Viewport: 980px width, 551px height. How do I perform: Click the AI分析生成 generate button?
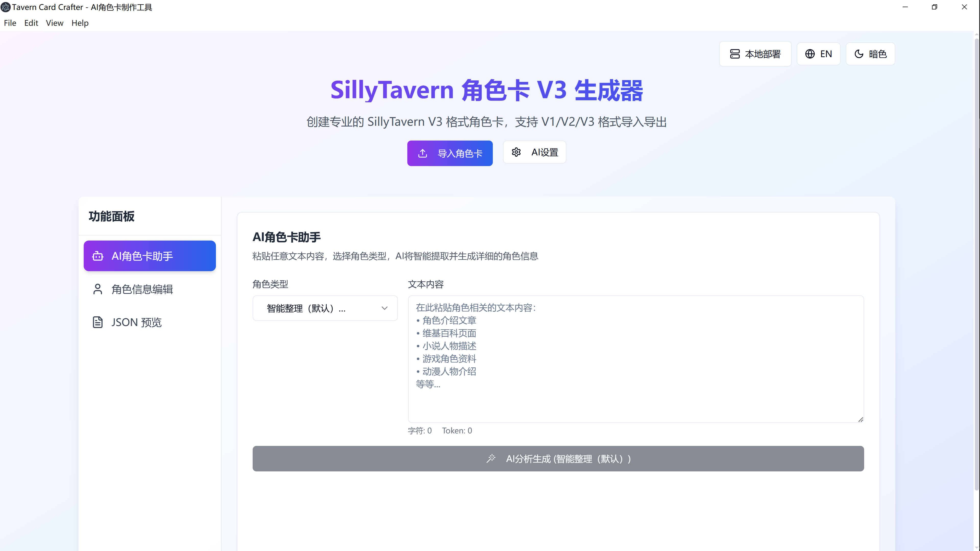pos(558,459)
